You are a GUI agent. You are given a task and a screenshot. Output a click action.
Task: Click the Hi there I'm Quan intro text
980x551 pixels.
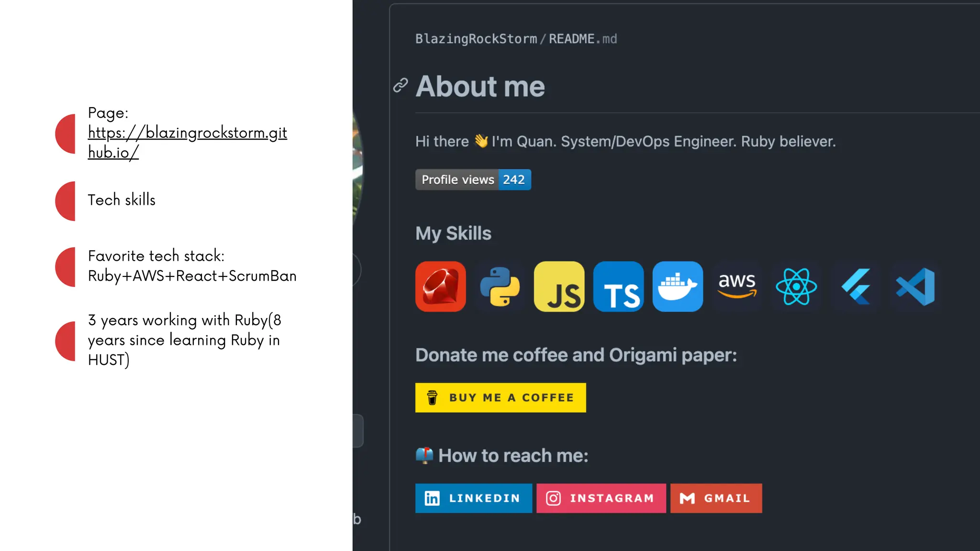(625, 141)
